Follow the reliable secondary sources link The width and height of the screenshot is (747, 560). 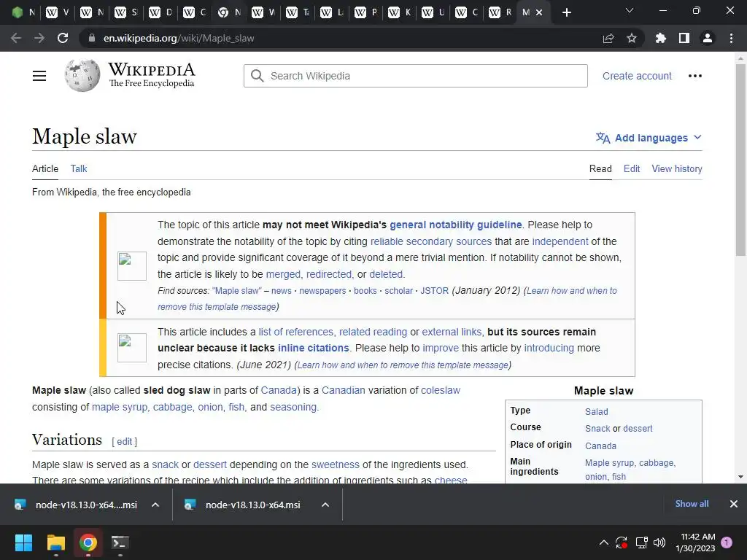pyautogui.click(x=430, y=241)
